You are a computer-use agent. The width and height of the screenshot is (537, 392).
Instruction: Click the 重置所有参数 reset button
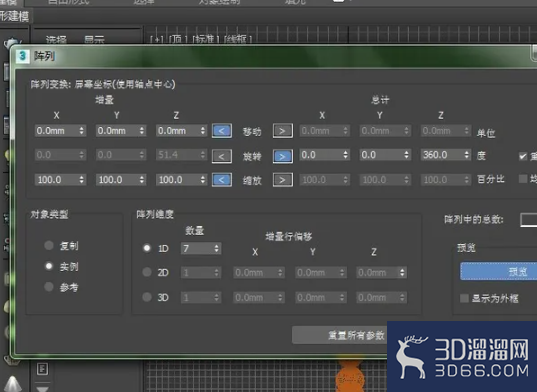click(x=340, y=335)
